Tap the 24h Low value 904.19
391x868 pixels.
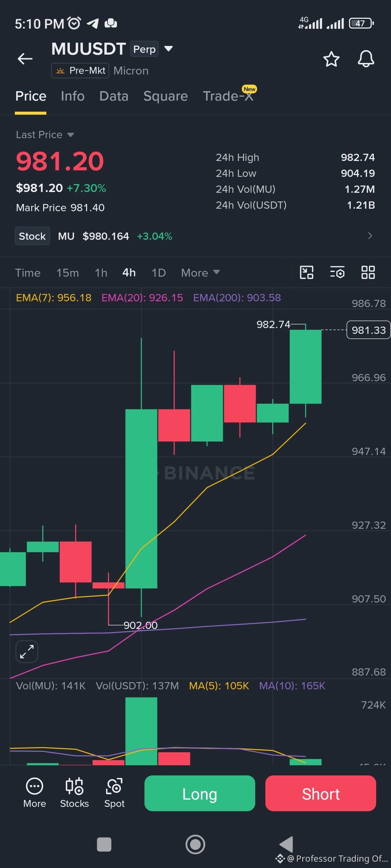(358, 173)
